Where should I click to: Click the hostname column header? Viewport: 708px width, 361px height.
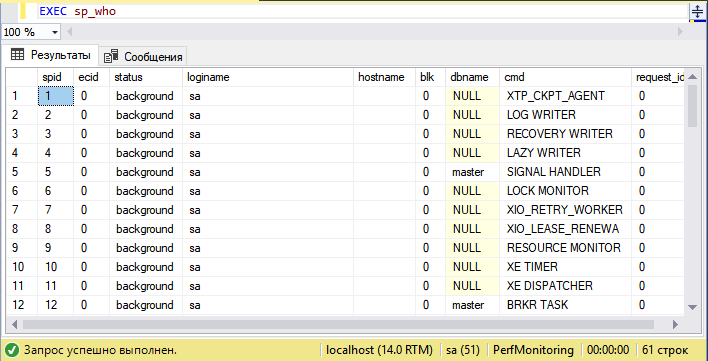tap(385, 77)
